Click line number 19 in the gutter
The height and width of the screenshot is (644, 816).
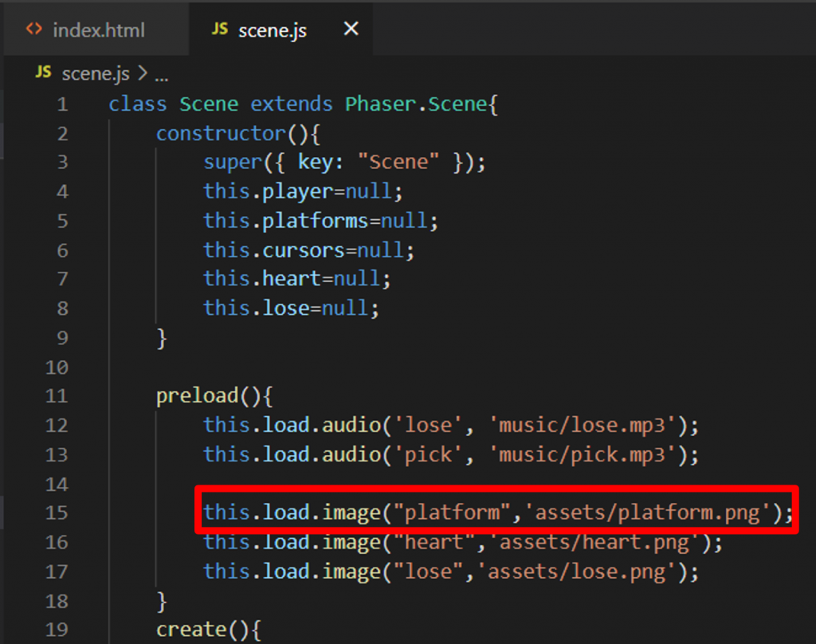point(57,630)
